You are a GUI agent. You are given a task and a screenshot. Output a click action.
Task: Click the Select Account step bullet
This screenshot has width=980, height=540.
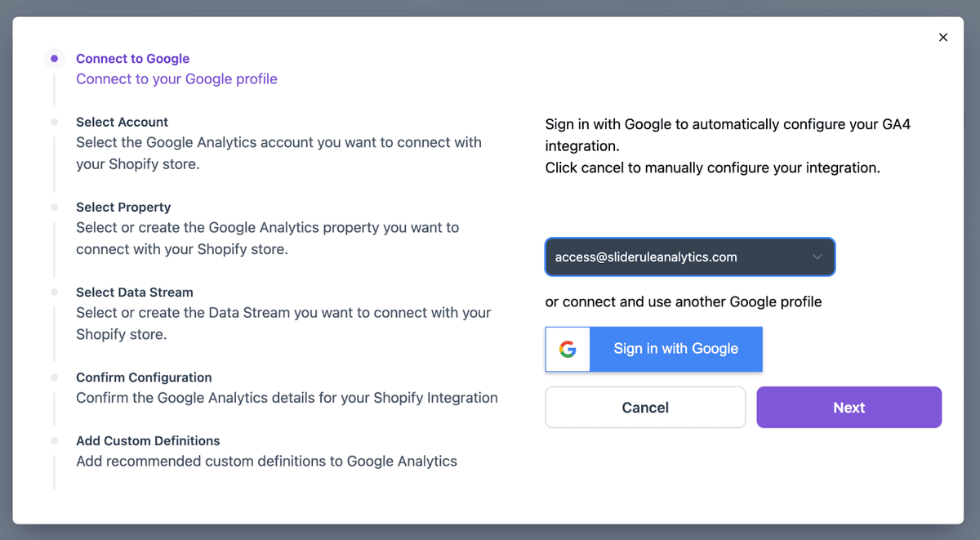click(54, 122)
